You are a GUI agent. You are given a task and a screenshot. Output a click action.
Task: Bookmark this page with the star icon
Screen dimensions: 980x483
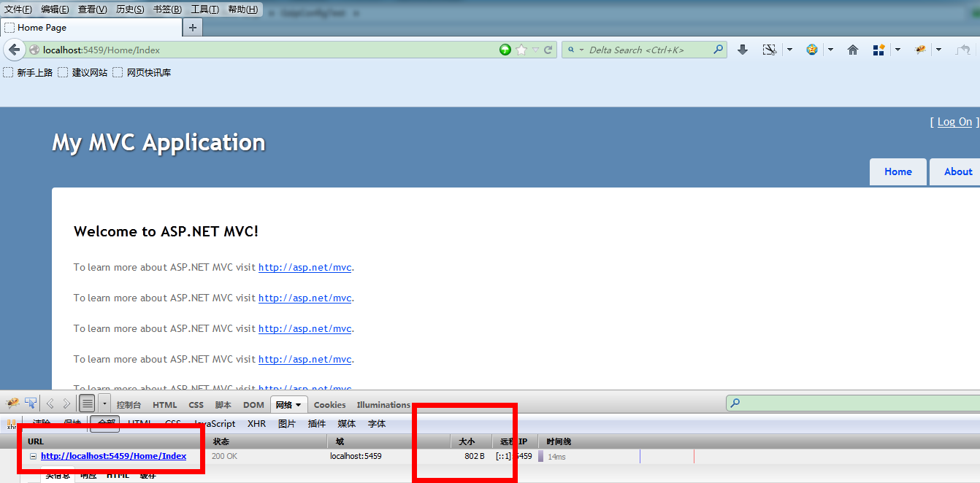click(x=521, y=50)
